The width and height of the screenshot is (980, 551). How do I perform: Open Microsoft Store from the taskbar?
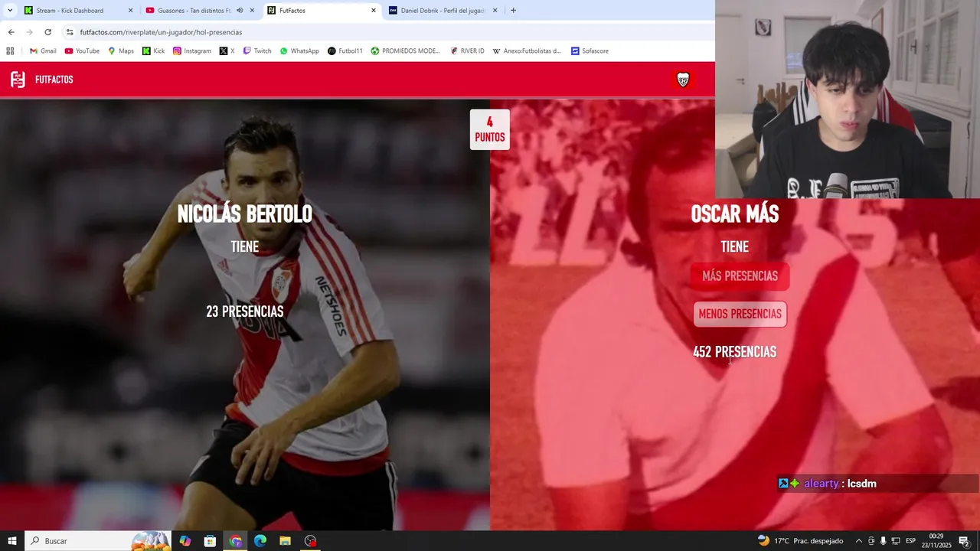pos(210,541)
